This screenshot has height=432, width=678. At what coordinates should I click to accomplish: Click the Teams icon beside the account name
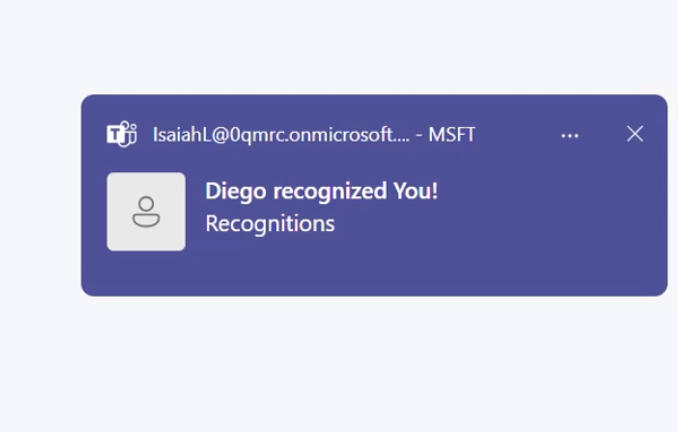pyautogui.click(x=121, y=134)
